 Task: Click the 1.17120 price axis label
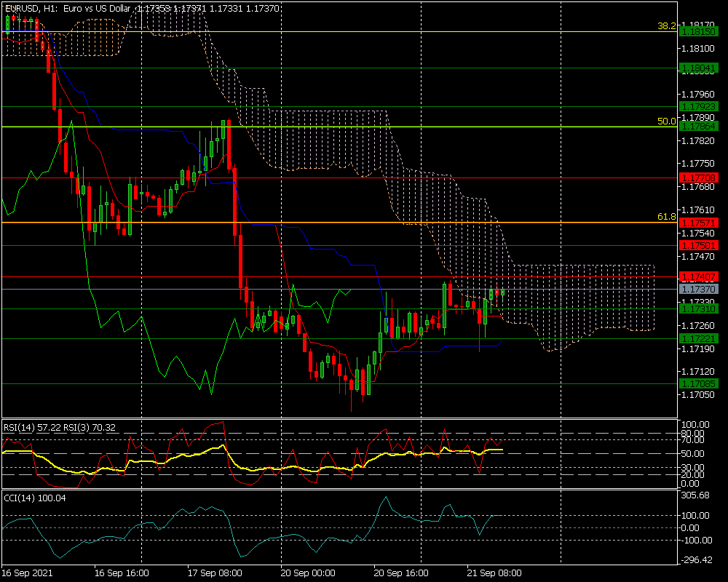click(x=698, y=371)
